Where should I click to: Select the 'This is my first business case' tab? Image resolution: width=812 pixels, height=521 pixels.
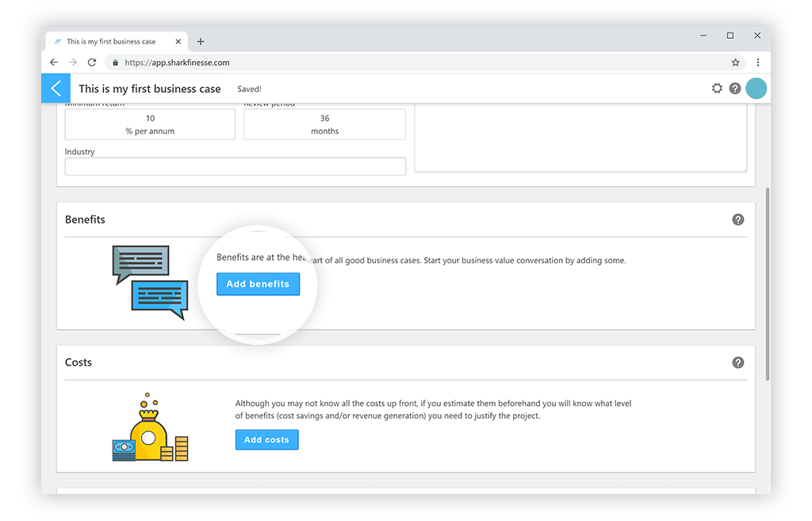click(x=111, y=42)
